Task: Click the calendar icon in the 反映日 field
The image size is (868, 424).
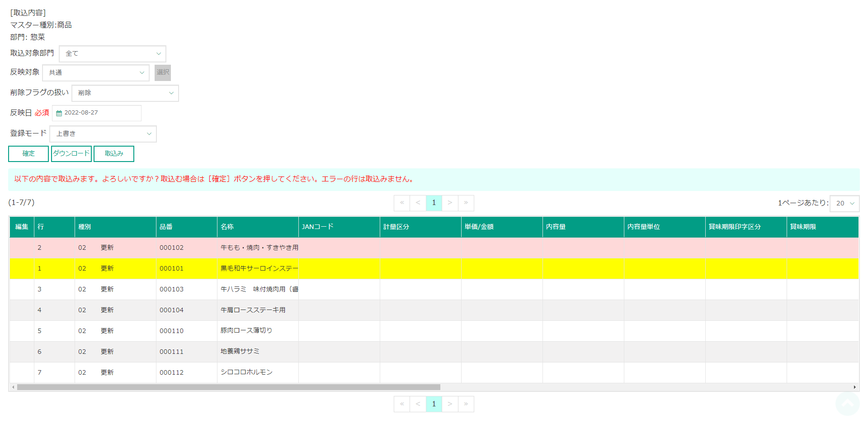Action: click(x=59, y=113)
